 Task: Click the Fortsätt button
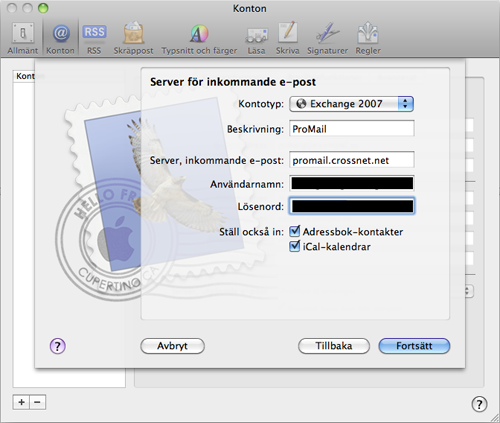click(x=414, y=346)
